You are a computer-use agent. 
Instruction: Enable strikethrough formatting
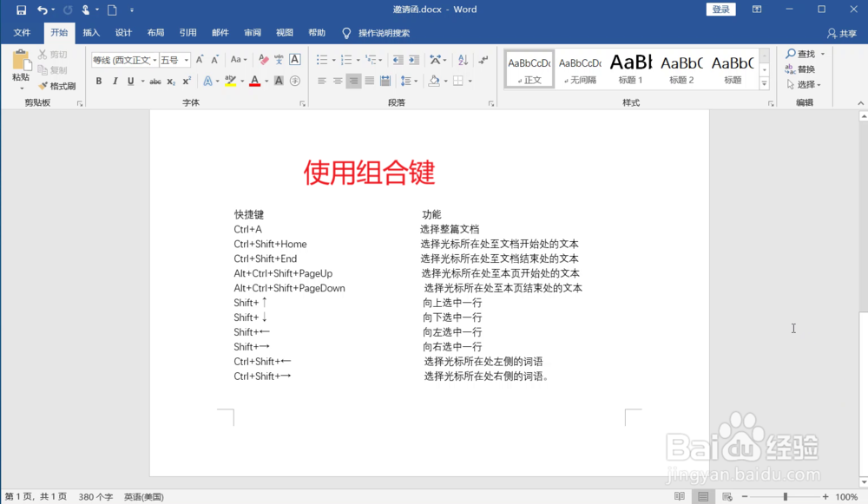point(156,81)
